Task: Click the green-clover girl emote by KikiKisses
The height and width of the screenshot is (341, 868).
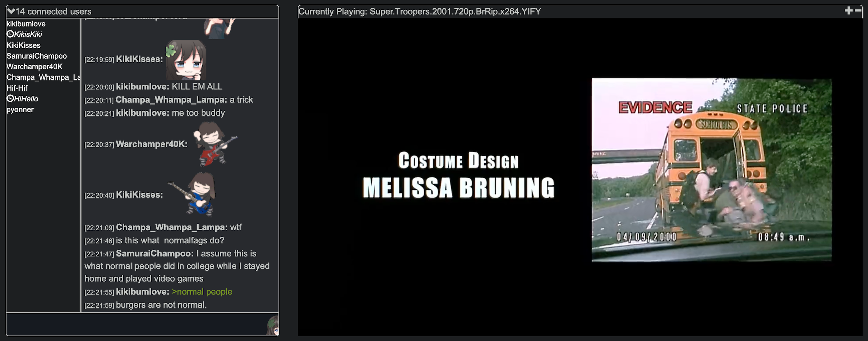Action: click(x=185, y=59)
